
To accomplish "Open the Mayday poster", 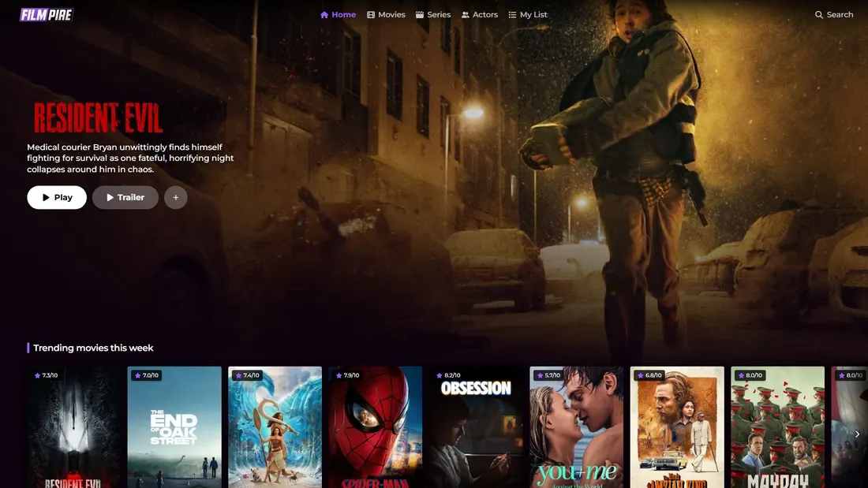I will pos(778,427).
